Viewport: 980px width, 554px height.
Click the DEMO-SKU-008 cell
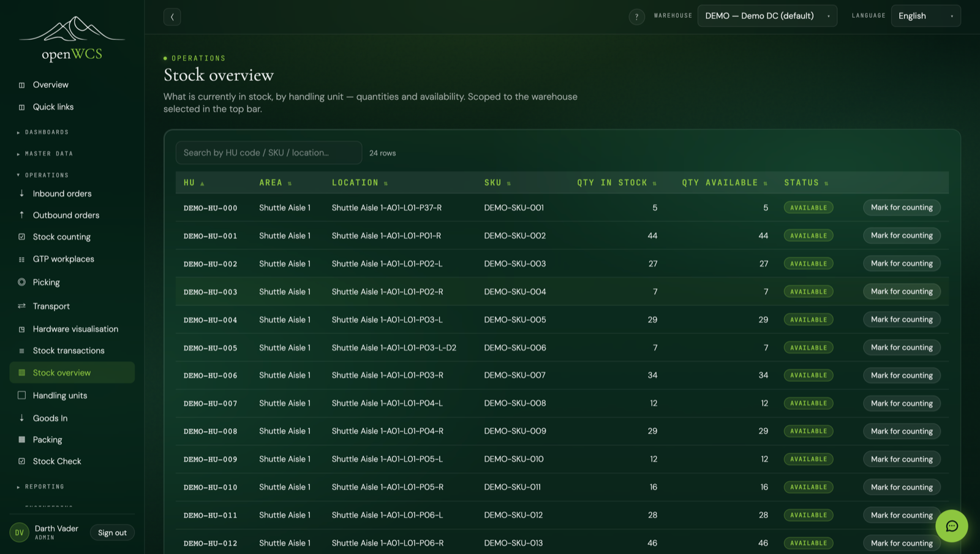pos(514,403)
